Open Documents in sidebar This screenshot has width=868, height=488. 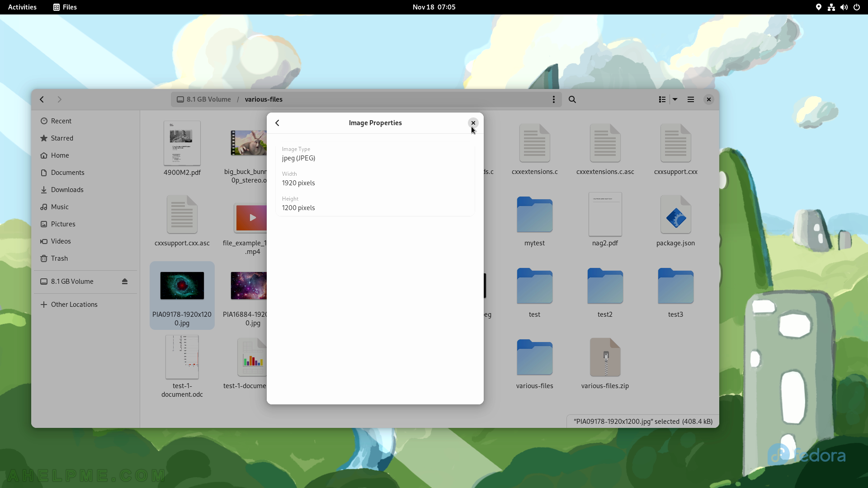[x=85, y=173]
